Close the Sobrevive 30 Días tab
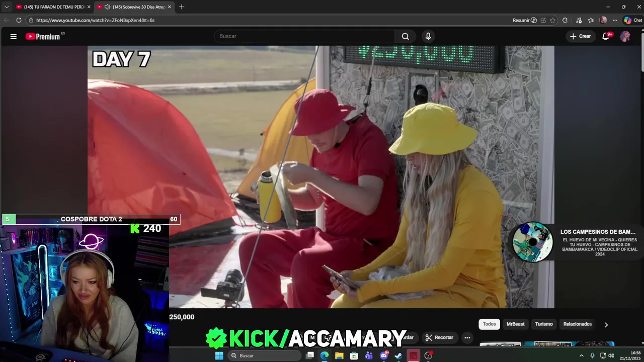The width and height of the screenshot is (644, 362). pyautogui.click(x=170, y=7)
